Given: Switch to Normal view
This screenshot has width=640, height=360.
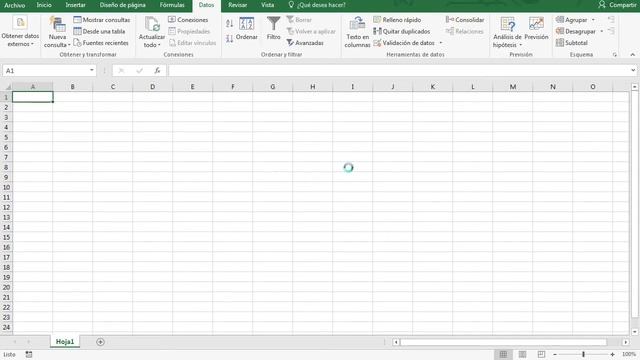Looking at the screenshot, I should [503, 354].
